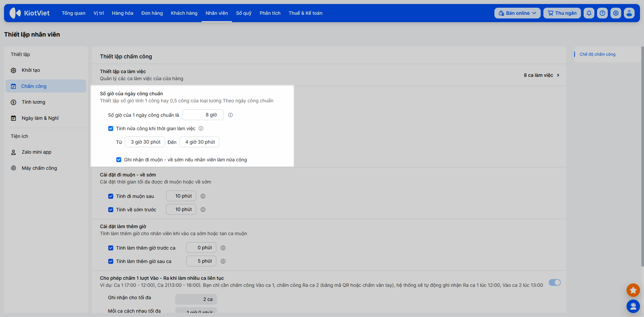Toggle the Cho phép chấm 1 lượt switch
Image resolution: width=644 pixels, height=317 pixels.
(555, 282)
